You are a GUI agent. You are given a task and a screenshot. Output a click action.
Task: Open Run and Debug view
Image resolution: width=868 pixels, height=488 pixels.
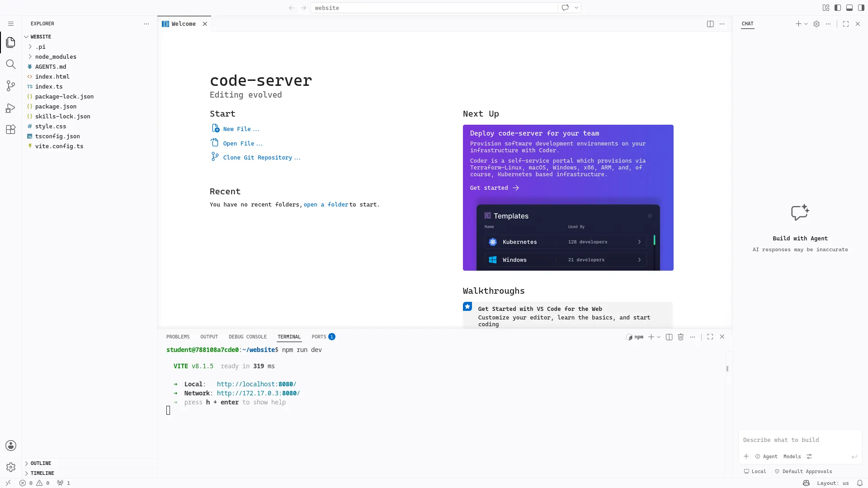[11, 108]
